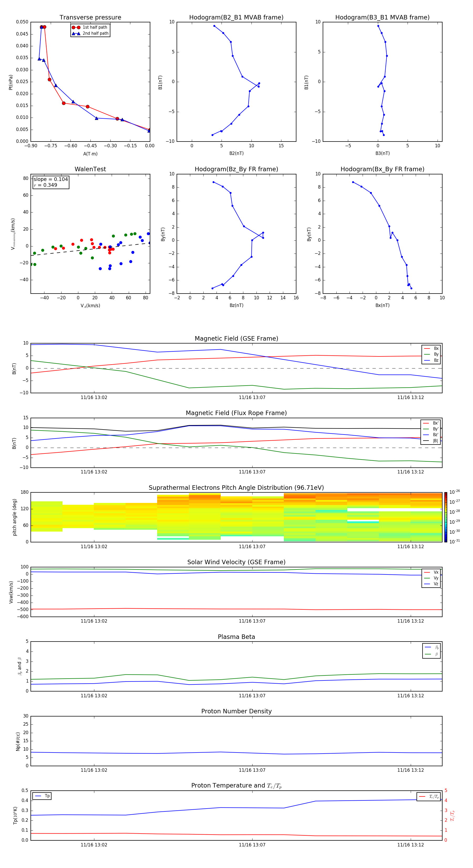473x868 pixels.
Task: Click the 'Hodogram(Bx_By FR frame)' title
Action: click(382, 169)
